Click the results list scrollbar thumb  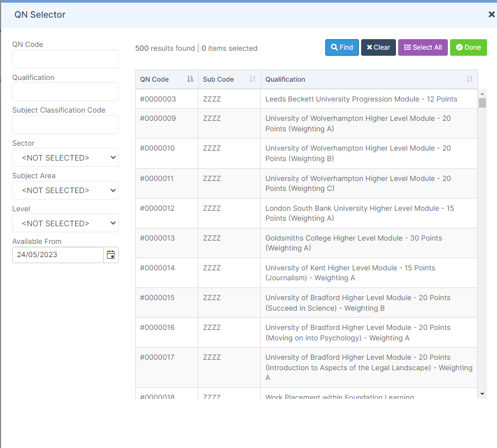coord(482,103)
